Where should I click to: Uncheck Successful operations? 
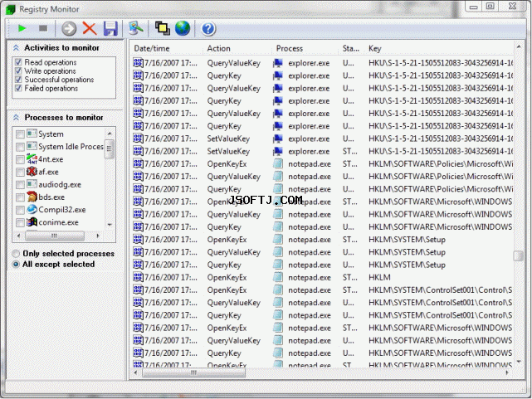(18, 80)
